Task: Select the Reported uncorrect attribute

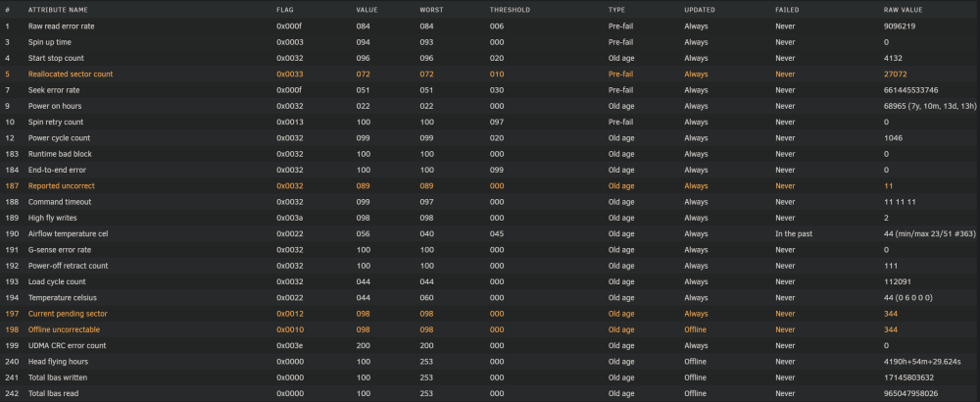Action: (x=61, y=185)
